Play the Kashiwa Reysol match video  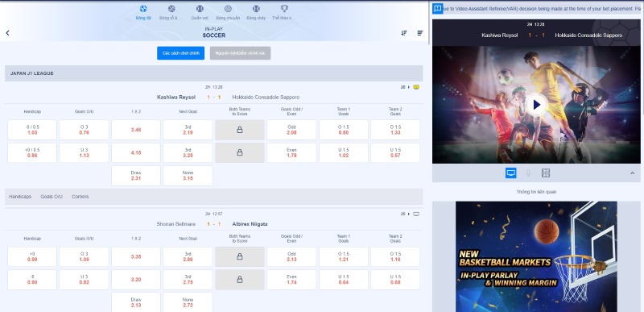pyautogui.click(x=536, y=106)
